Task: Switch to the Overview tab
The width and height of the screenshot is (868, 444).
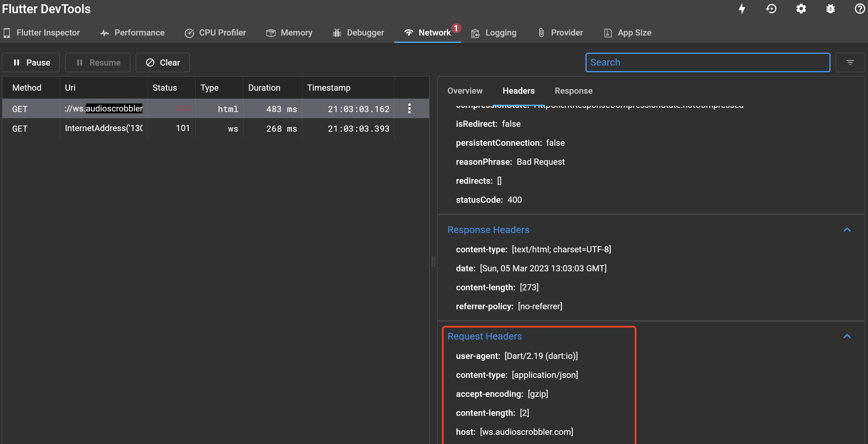Action: pos(465,91)
